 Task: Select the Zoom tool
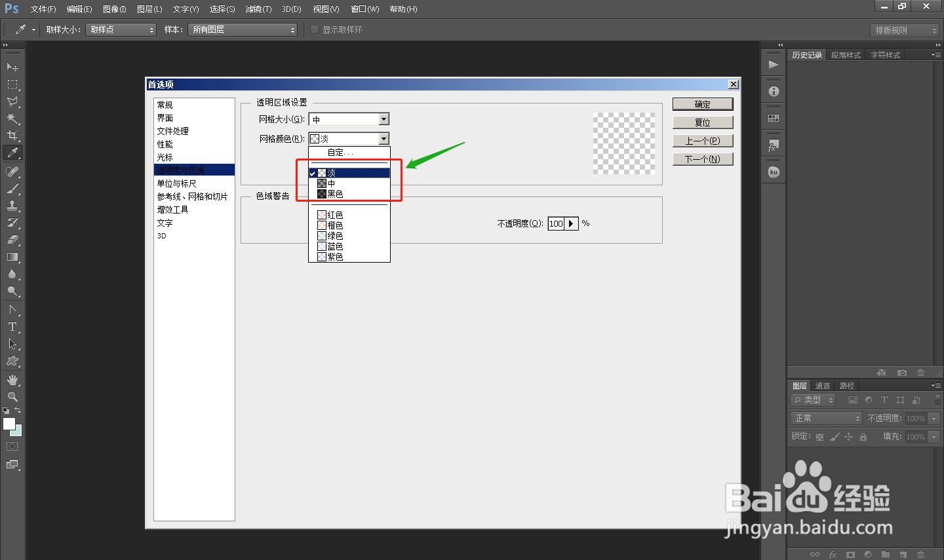pyautogui.click(x=12, y=397)
